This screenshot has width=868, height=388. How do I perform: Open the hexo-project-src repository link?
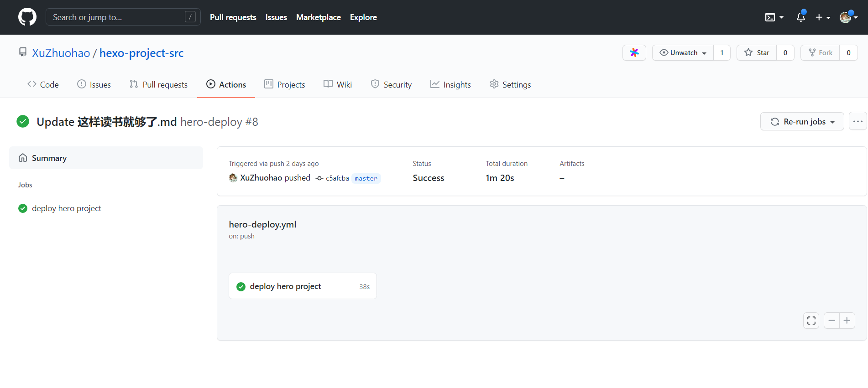pos(141,53)
